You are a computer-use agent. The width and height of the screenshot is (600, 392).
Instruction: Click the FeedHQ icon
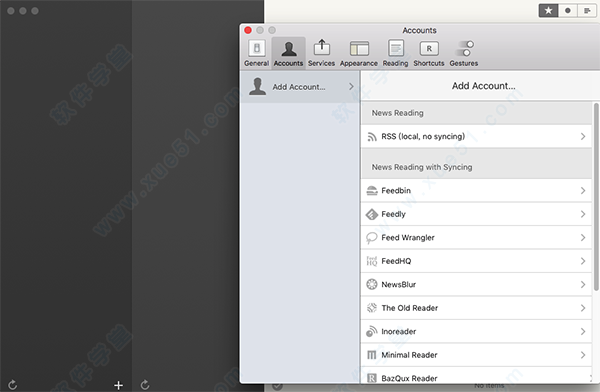(x=372, y=261)
